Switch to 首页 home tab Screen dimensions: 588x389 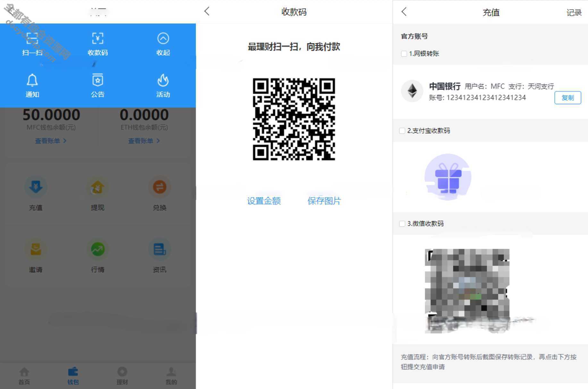point(24,376)
